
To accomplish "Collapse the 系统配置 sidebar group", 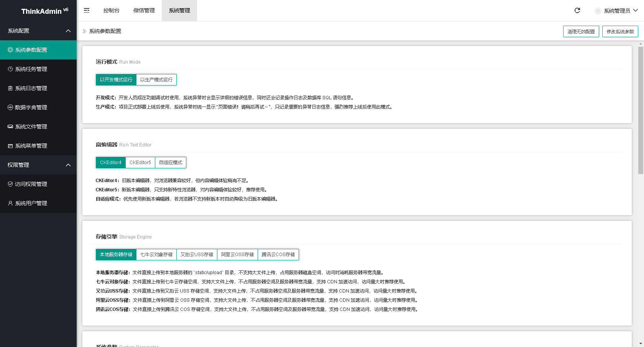I will 38,31.
